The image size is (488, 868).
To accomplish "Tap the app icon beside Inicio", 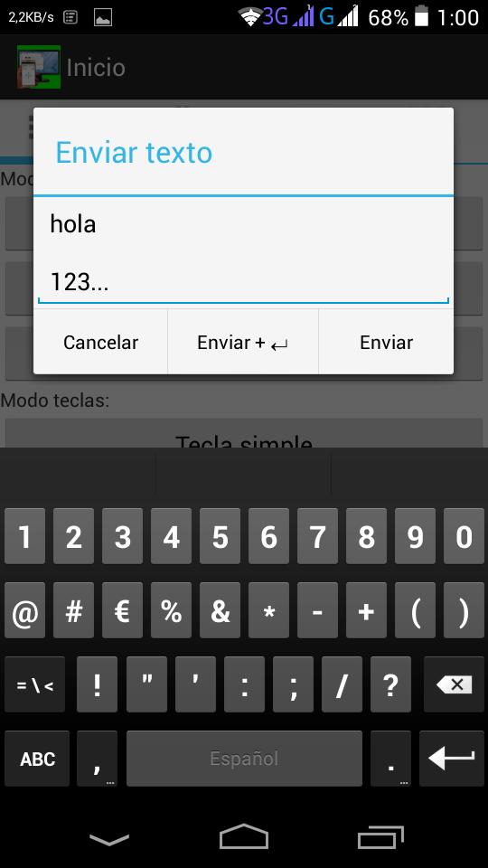I will [x=39, y=67].
